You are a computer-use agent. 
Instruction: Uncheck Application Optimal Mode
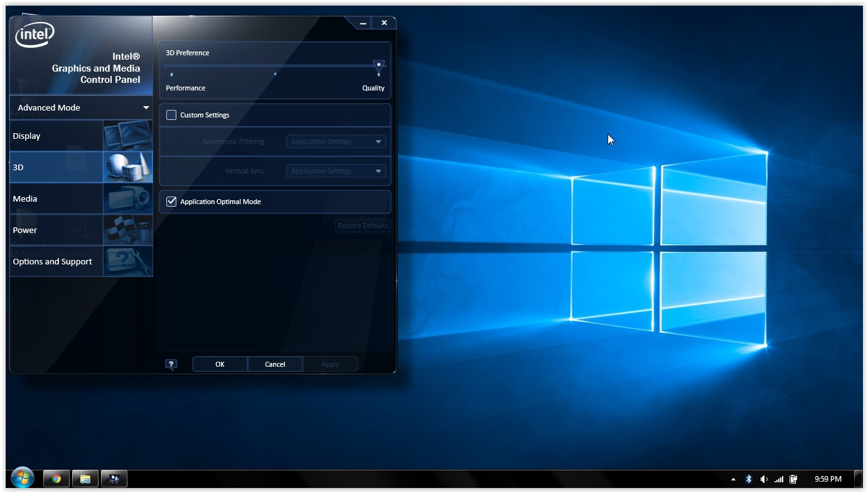pyautogui.click(x=171, y=202)
